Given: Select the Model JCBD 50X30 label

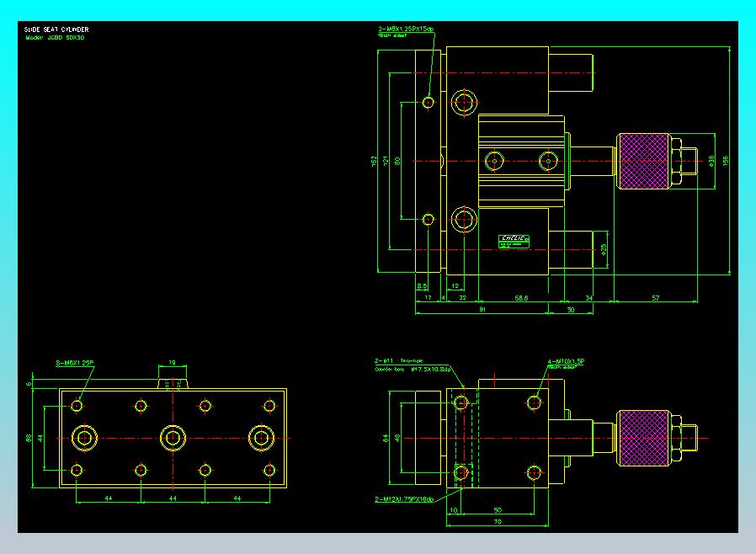Looking at the screenshot, I should 55,38.
